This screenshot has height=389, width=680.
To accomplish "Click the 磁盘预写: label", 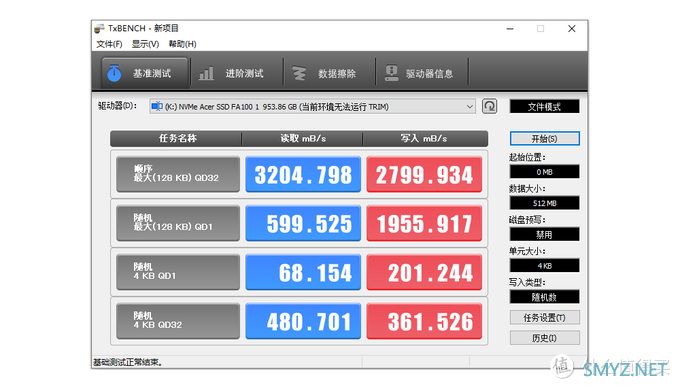I will point(527,220).
